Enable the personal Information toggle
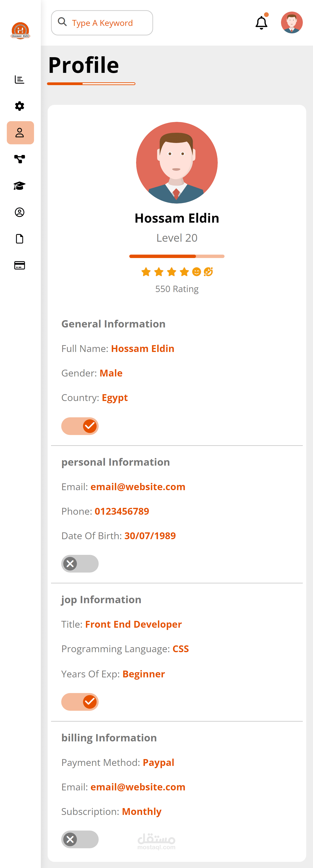The height and width of the screenshot is (868, 313). 80,564
